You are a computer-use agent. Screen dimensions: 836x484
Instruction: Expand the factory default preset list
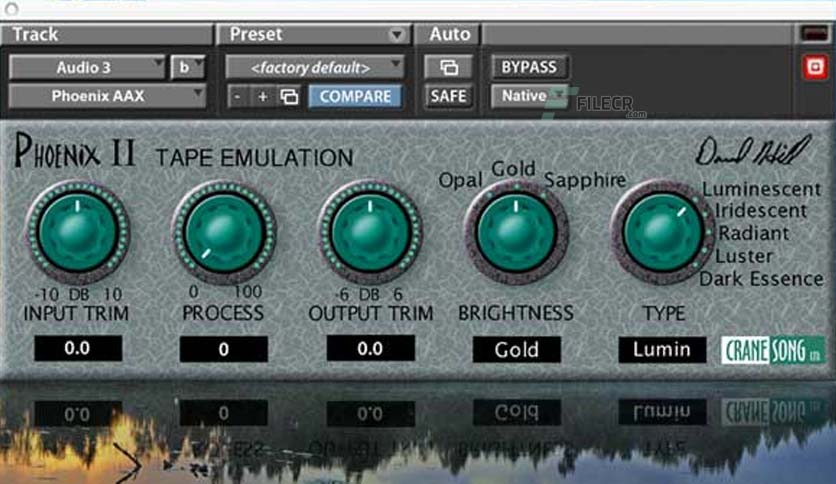(315, 67)
